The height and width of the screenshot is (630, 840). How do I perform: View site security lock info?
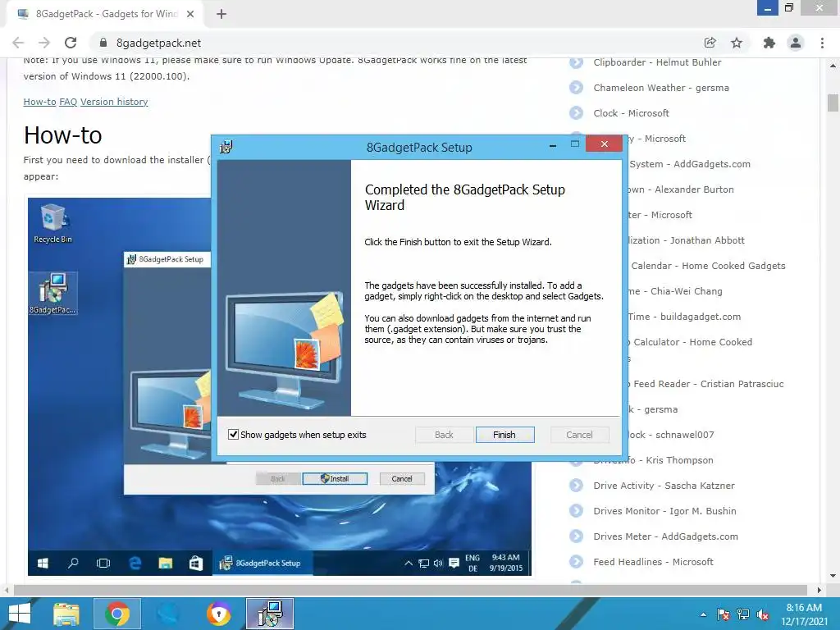[x=104, y=43]
